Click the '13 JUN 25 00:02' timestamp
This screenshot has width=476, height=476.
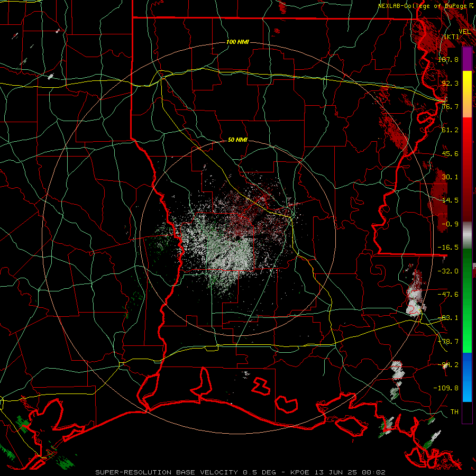[349, 472]
